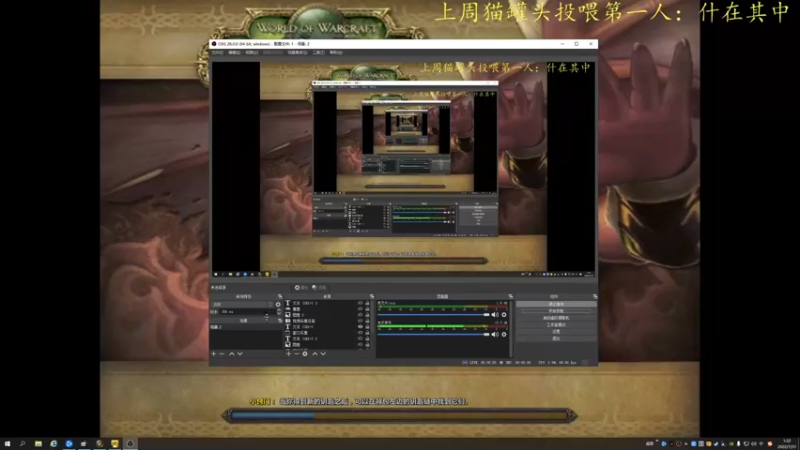Move source down with arrow icon
The height and width of the screenshot is (450, 800).
coord(323,354)
